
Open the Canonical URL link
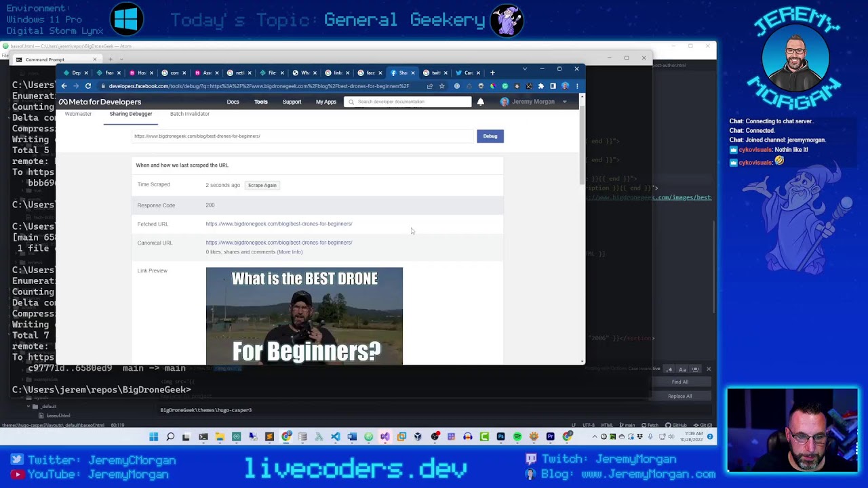[x=279, y=243]
